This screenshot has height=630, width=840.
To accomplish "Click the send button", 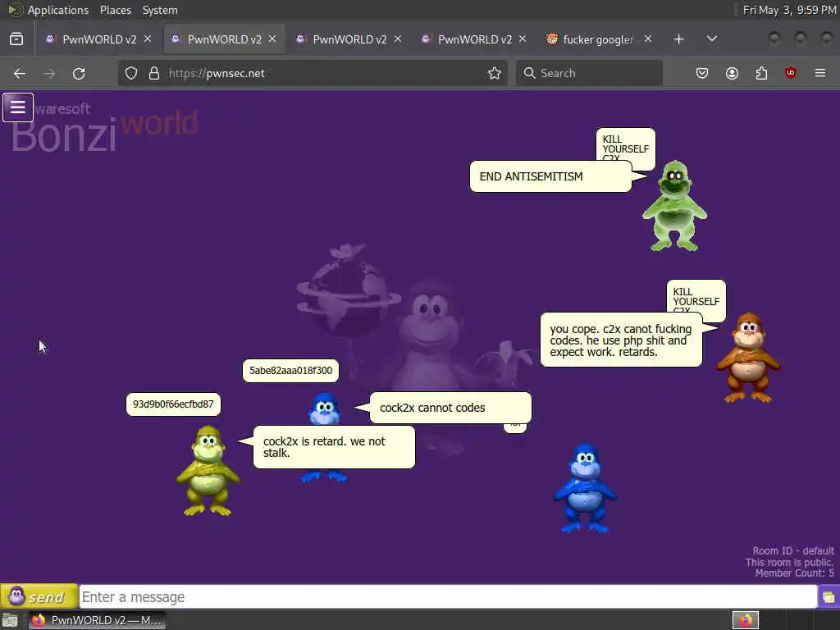I will click(39, 596).
